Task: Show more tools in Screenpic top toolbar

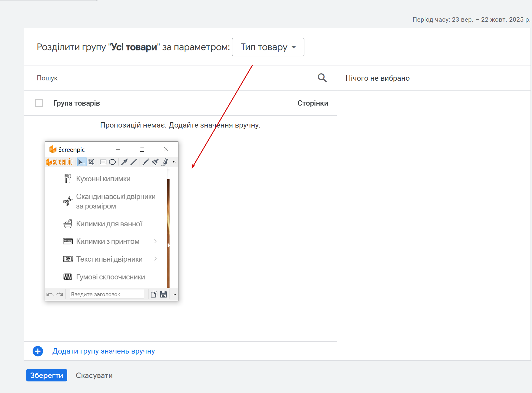Action: point(175,162)
